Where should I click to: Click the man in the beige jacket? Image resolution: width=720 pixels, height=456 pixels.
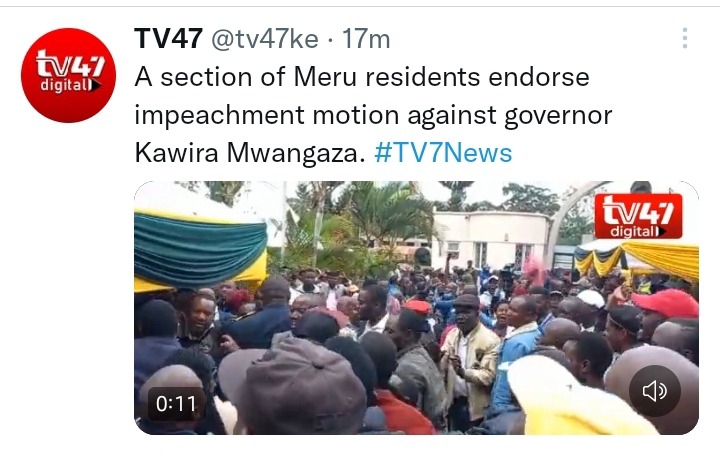(x=469, y=356)
